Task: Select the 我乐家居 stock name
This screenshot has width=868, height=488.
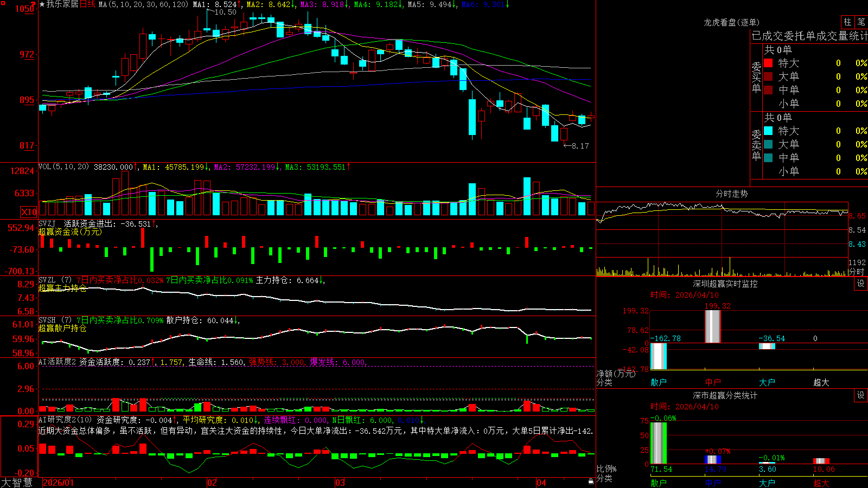Action: 62,4
